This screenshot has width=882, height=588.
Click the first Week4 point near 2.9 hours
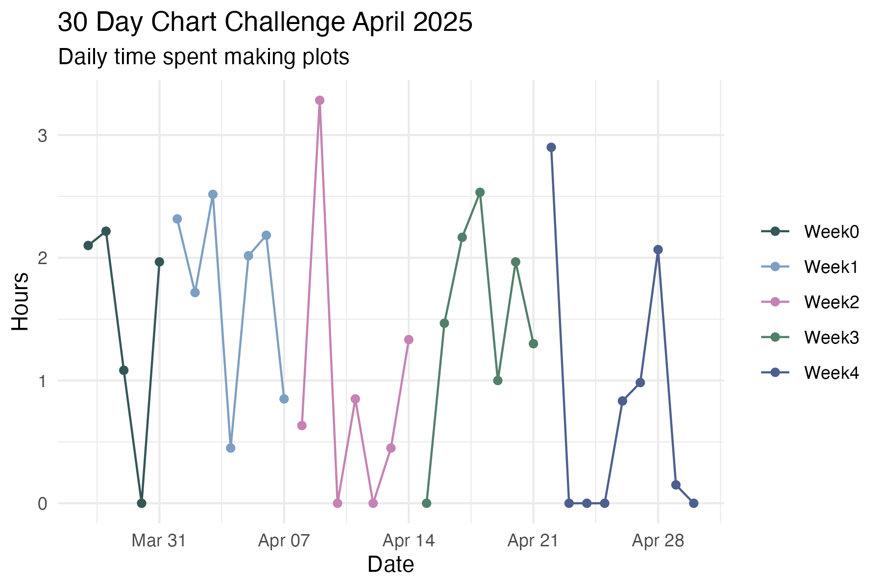click(x=551, y=147)
